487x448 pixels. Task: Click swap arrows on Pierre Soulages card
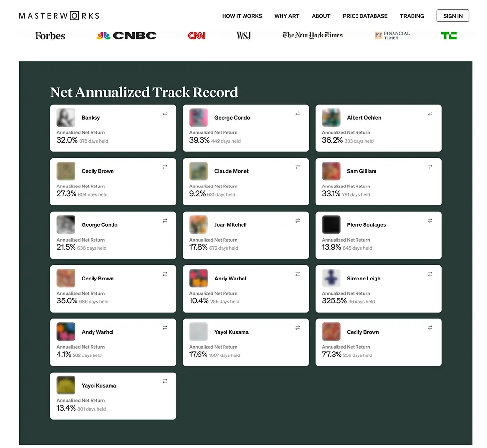[x=430, y=221]
